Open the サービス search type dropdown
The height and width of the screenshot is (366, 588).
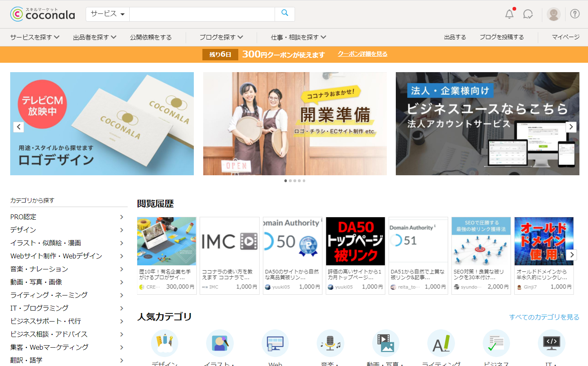108,14
